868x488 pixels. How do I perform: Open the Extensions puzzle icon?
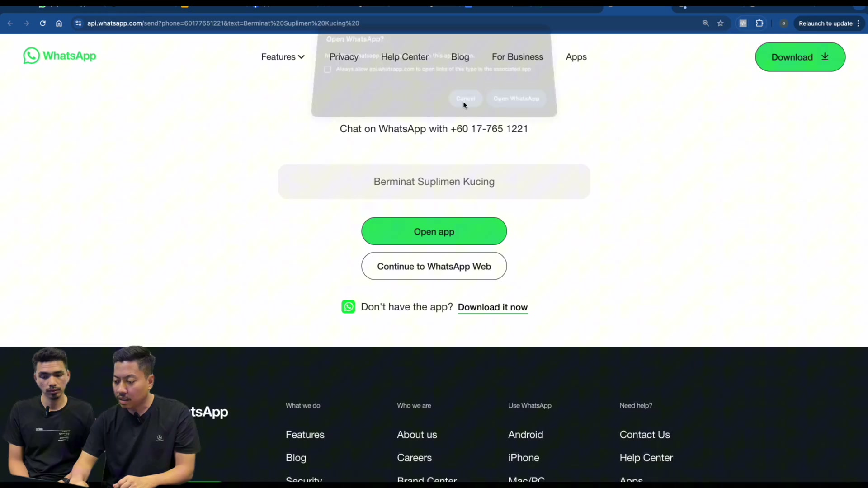point(759,23)
